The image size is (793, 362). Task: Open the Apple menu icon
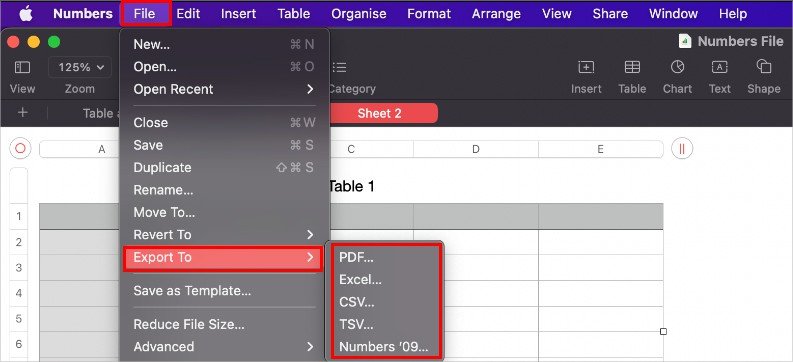point(26,14)
